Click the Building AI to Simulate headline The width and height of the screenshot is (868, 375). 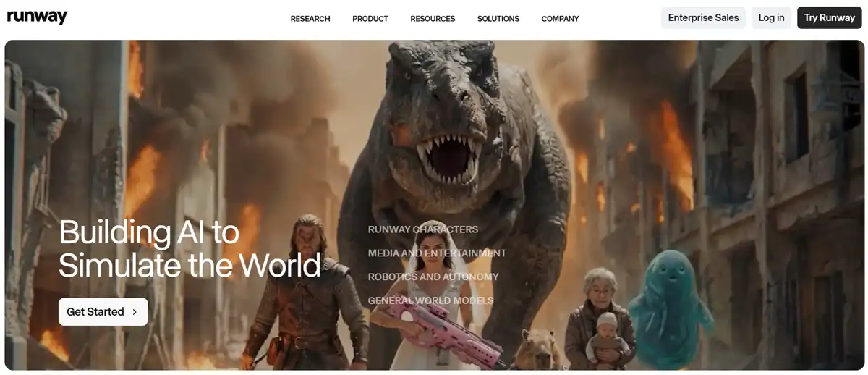[190, 248]
